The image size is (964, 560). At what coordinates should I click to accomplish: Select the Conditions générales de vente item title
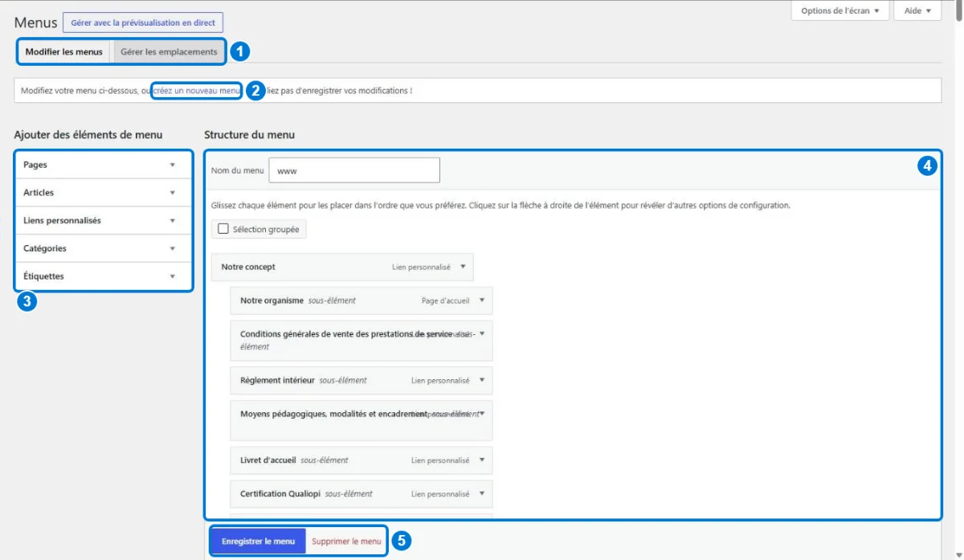click(x=346, y=333)
